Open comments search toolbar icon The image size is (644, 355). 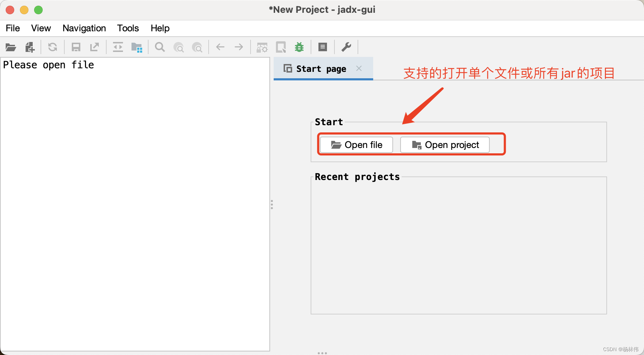[x=198, y=47]
